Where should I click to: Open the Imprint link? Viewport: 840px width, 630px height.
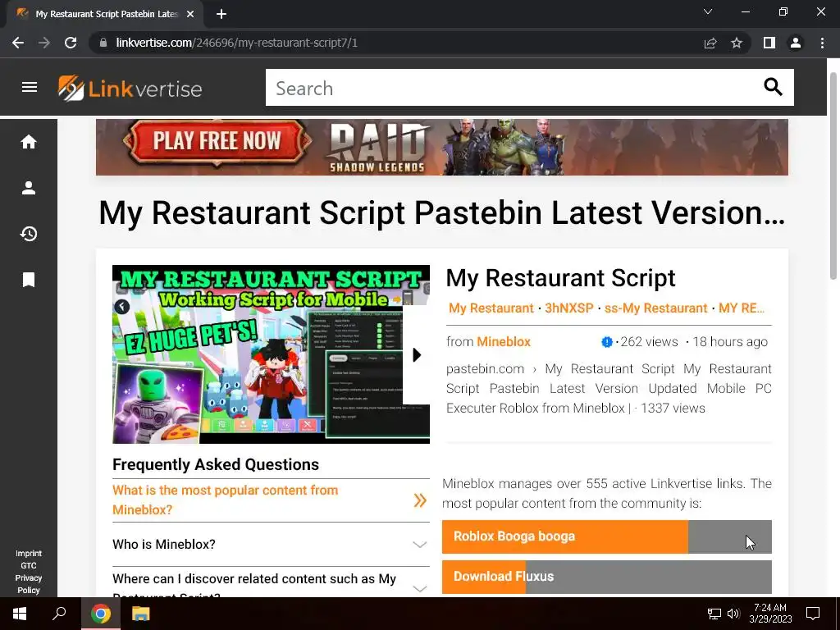pyautogui.click(x=29, y=554)
